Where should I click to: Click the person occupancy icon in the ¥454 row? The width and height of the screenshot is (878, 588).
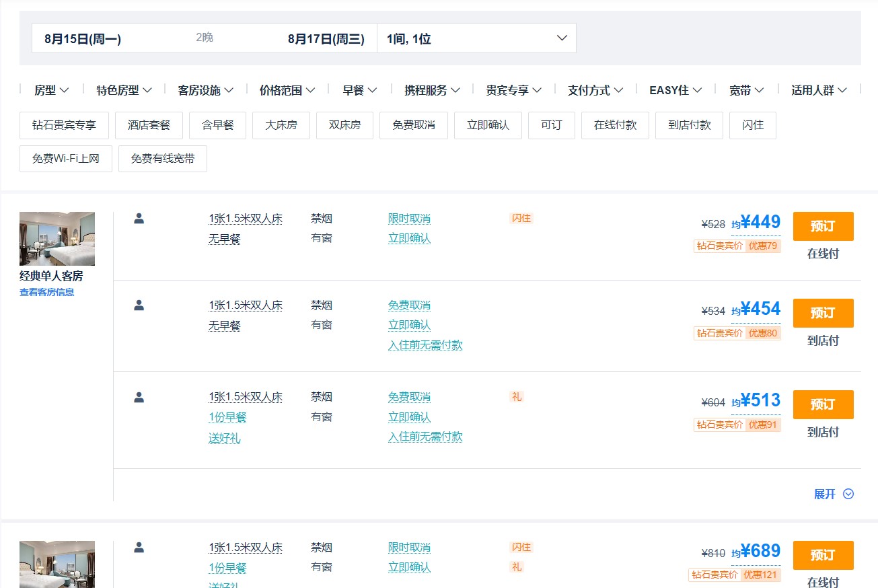[139, 305]
